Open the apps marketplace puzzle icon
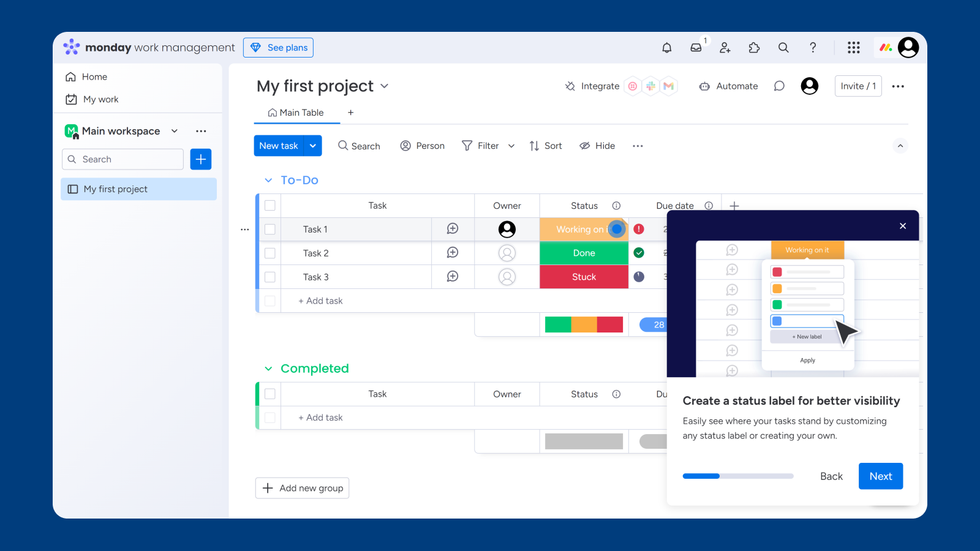Screen dimensions: 980x551 754,48
